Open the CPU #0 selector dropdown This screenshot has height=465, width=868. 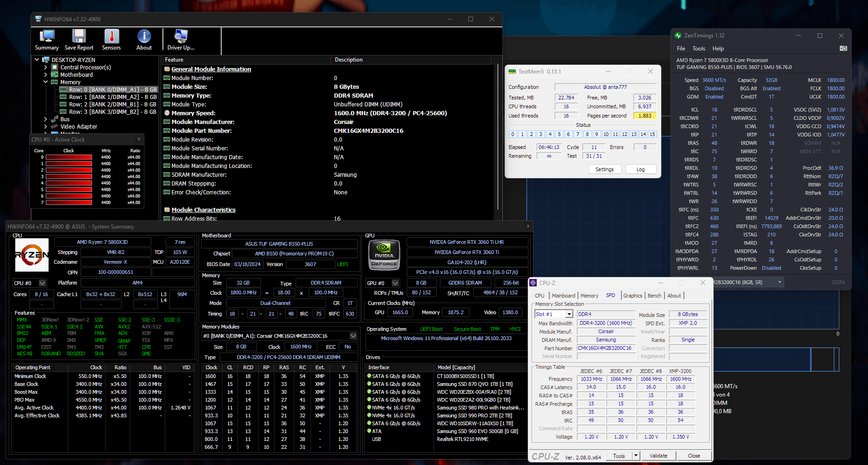pyautogui.click(x=43, y=283)
